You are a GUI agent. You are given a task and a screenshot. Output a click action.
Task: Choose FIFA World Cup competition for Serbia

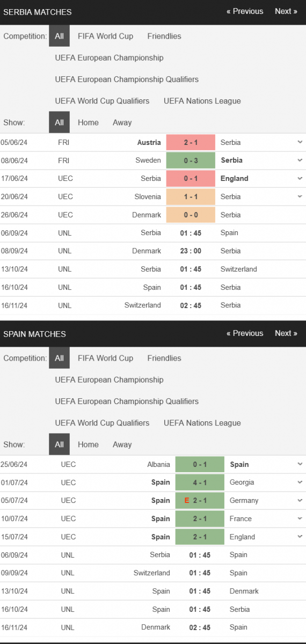(x=105, y=36)
